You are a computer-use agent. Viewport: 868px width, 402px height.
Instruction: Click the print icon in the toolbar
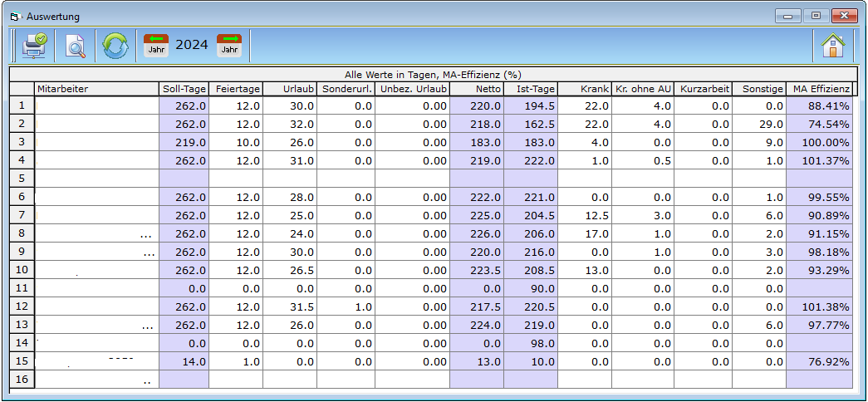click(x=34, y=46)
